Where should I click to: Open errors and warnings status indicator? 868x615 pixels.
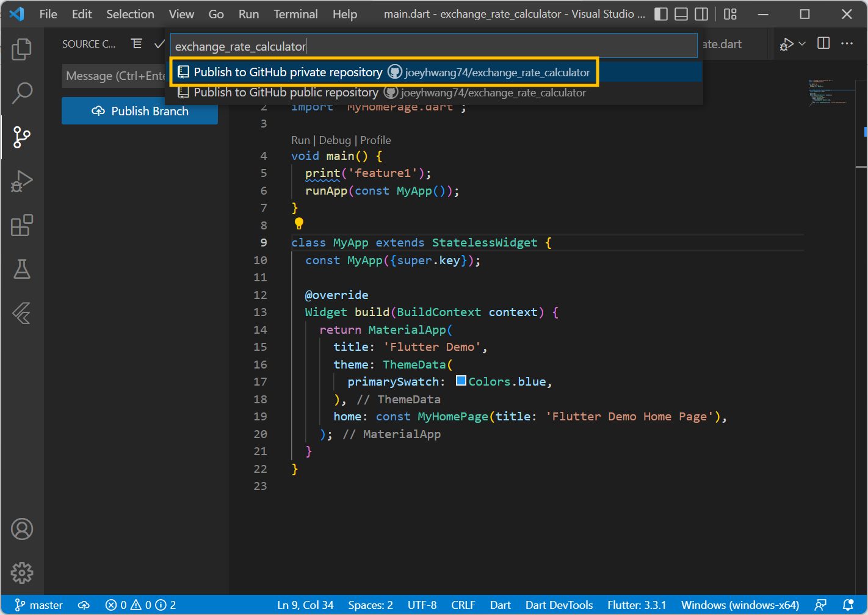[140, 605]
